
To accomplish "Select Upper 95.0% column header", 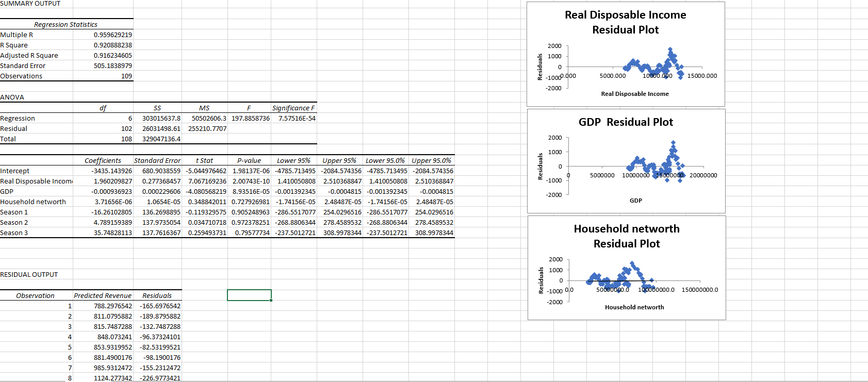I will coord(431,161).
